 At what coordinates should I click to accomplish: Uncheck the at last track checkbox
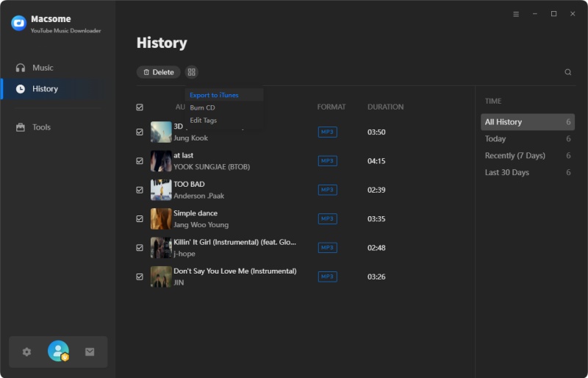click(x=140, y=161)
